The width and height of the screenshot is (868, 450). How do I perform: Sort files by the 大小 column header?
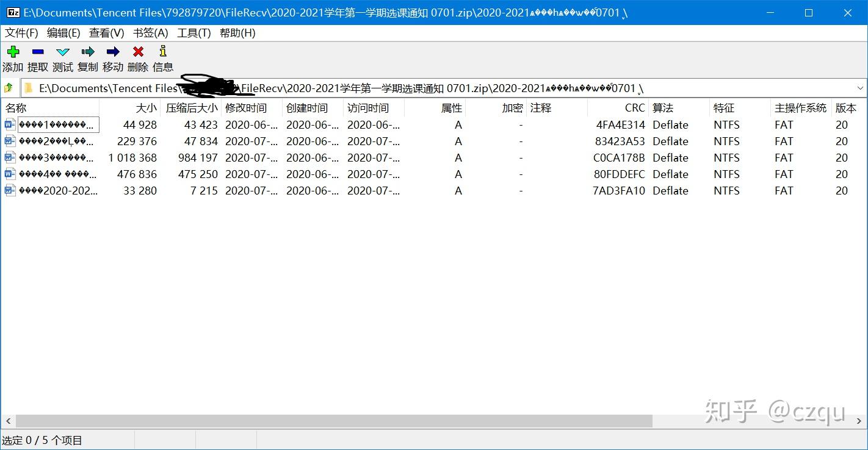tap(145, 108)
